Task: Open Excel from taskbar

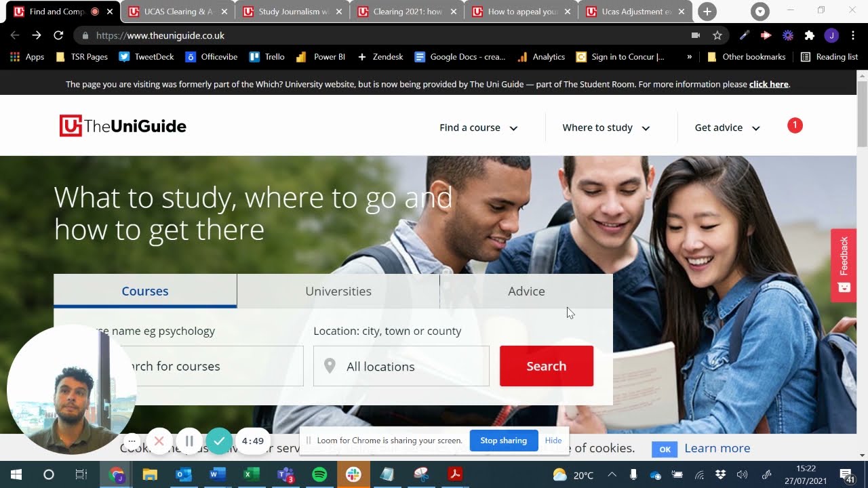Action: pos(252,474)
